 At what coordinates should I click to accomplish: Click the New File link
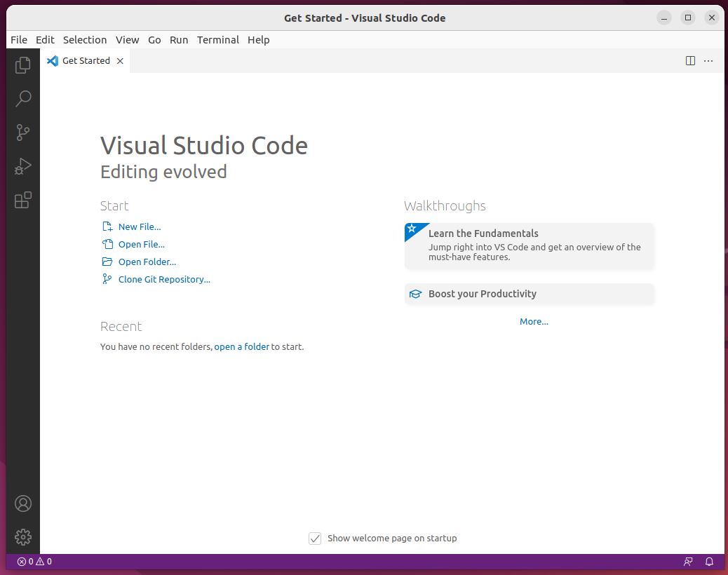(x=140, y=226)
